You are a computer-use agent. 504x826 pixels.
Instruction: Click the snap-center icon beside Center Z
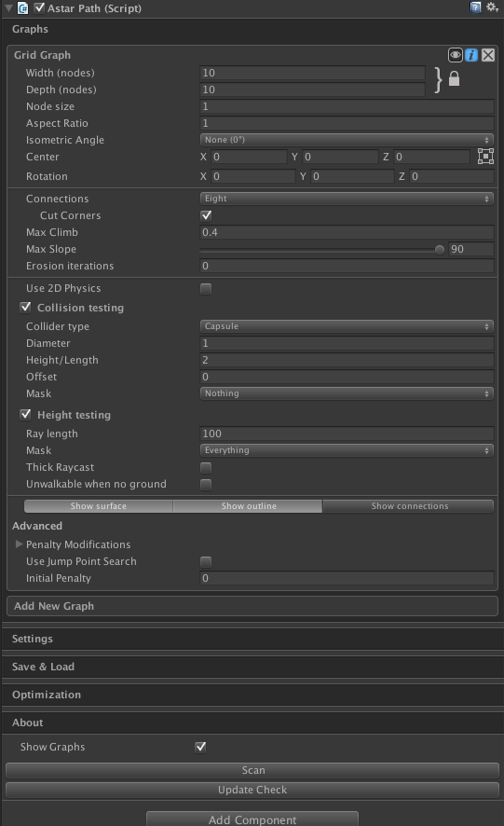point(485,157)
